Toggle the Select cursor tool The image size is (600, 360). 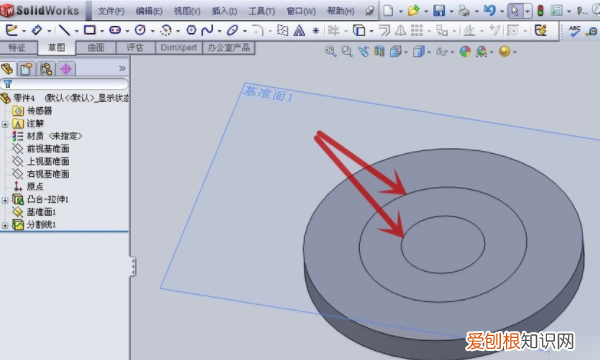[x=515, y=11]
